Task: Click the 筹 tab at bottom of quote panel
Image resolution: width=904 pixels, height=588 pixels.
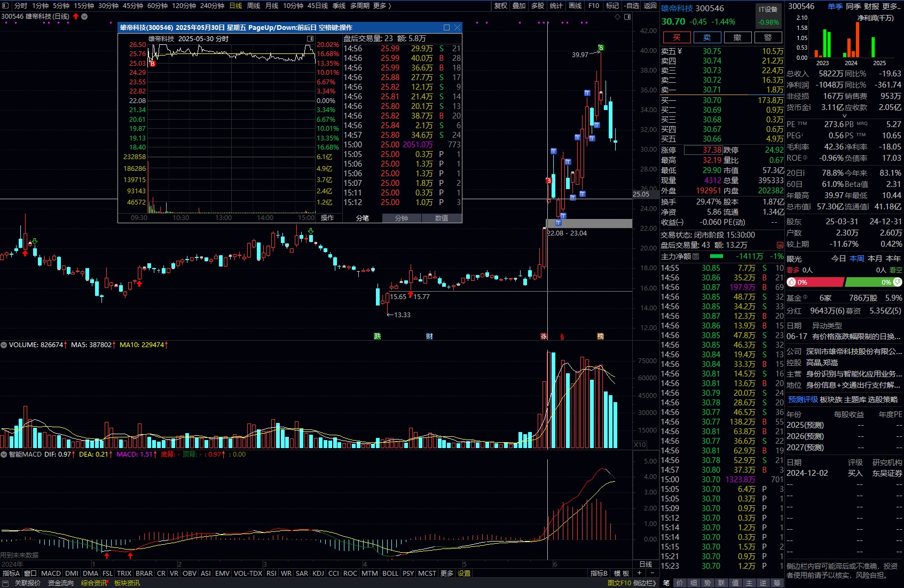Action: pyautogui.click(x=777, y=583)
